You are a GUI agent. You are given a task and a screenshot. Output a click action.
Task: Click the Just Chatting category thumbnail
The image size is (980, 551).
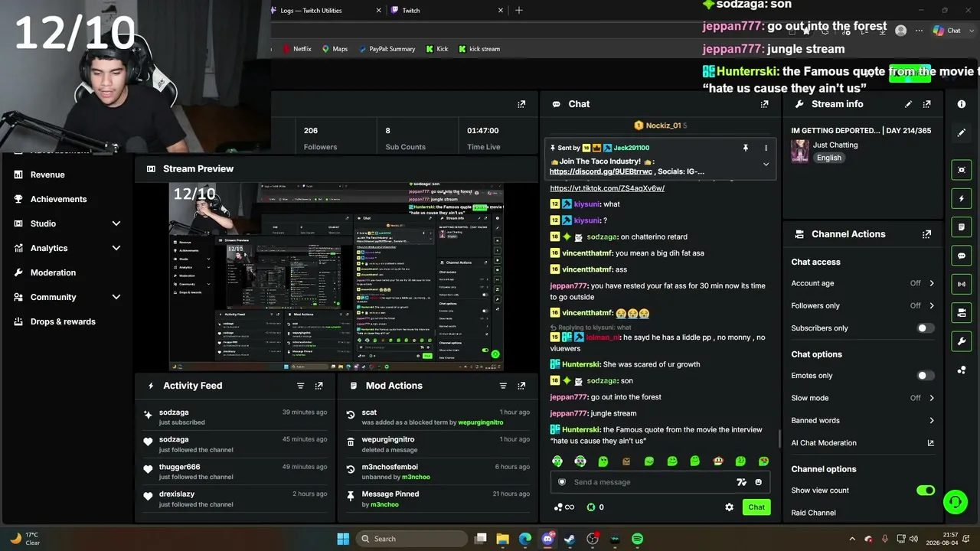(x=800, y=151)
